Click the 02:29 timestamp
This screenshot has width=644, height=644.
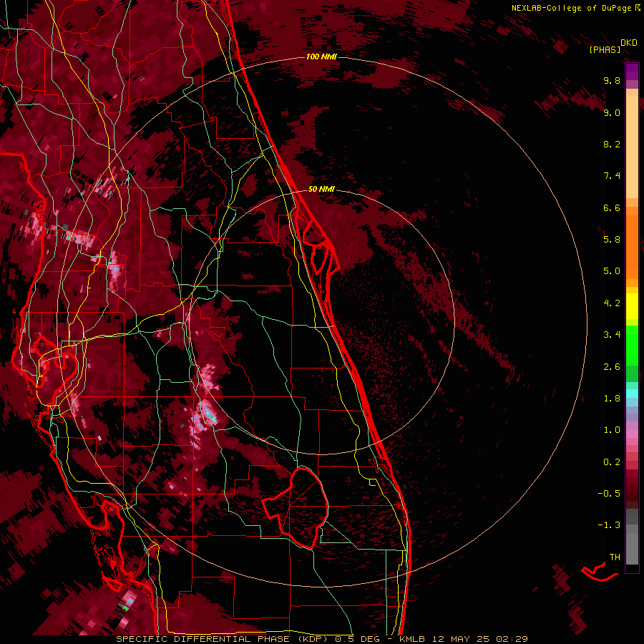click(x=512, y=639)
